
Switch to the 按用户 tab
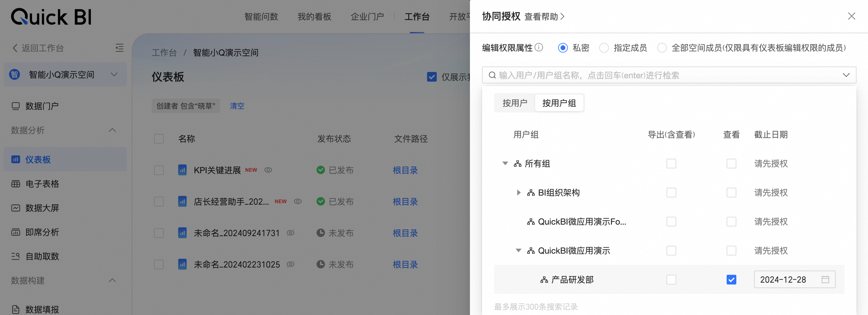click(x=515, y=103)
